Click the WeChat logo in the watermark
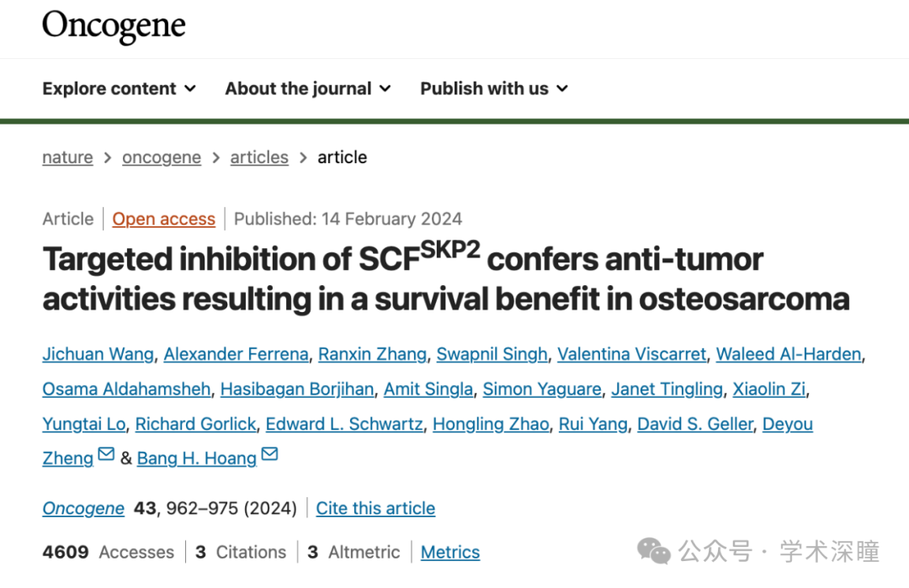The height and width of the screenshot is (588, 909). [x=654, y=550]
